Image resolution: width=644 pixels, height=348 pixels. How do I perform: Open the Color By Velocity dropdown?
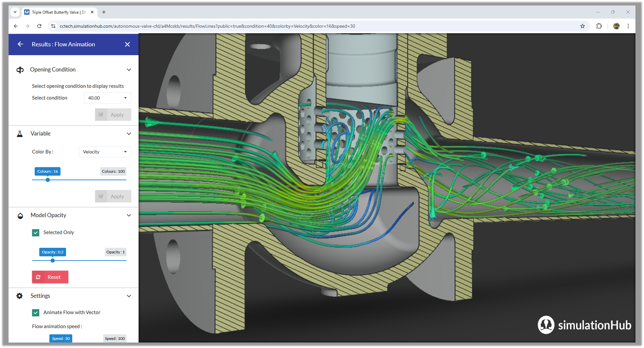pos(105,152)
